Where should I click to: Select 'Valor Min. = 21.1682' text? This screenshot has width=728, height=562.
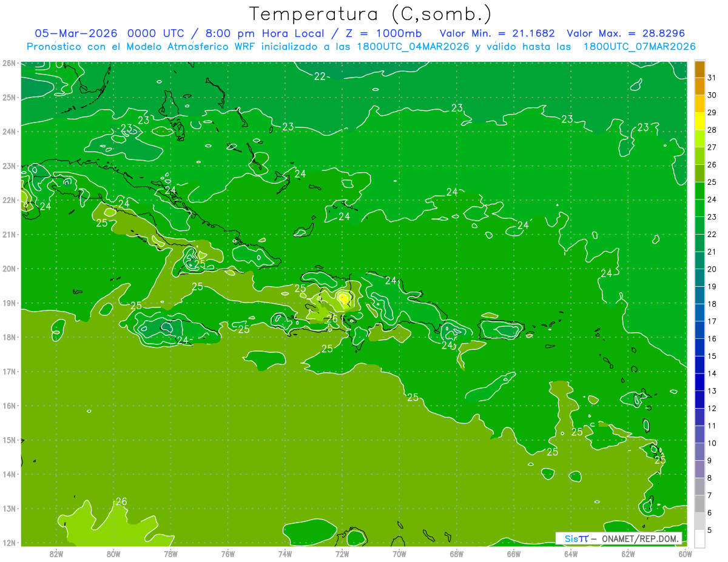(x=499, y=33)
